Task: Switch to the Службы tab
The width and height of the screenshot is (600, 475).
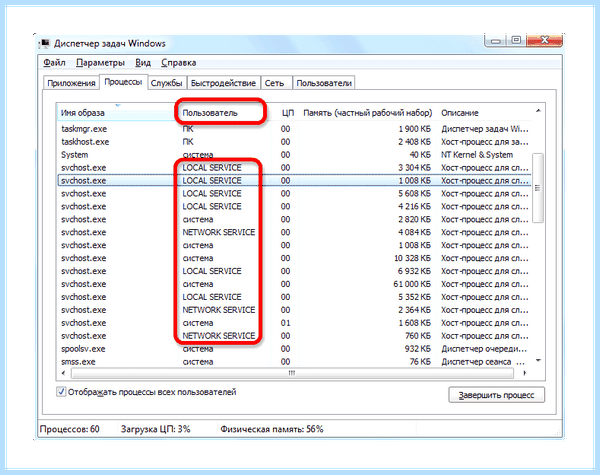Action: (x=166, y=83)
